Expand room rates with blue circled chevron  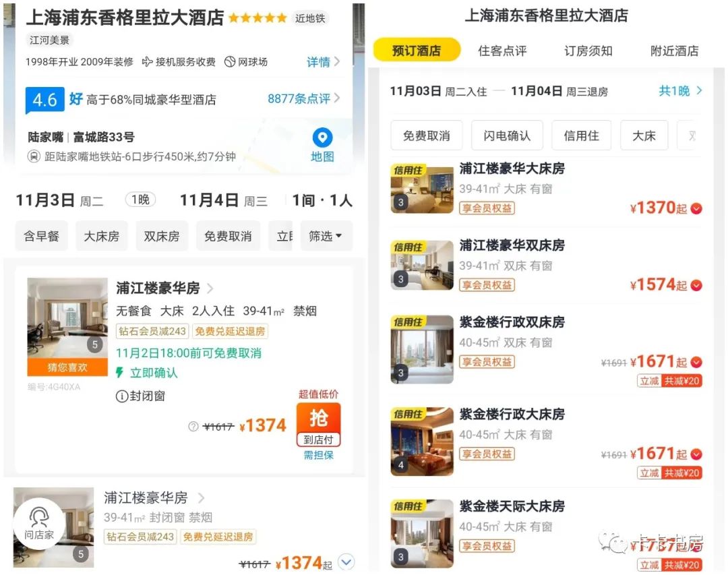coord(346,562)
